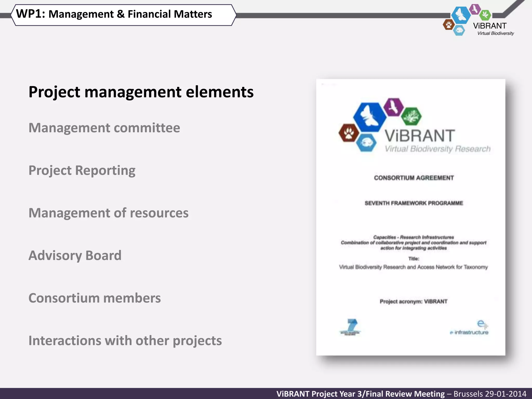This screenshot has width=532, height=399.
Task: Click the Seventh Framework Programme 7 logo
Action: click(350, 327)
